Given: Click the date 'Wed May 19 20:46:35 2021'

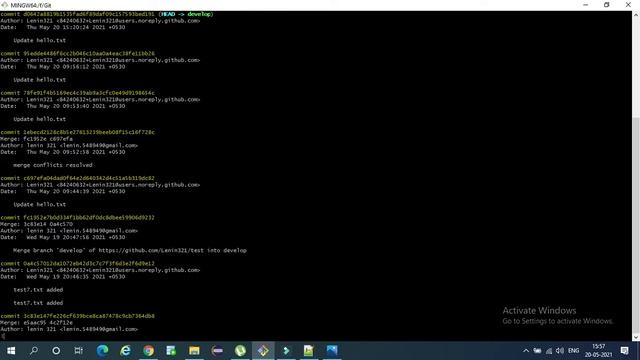Looking at the screenshot, I should coord(66,277).
